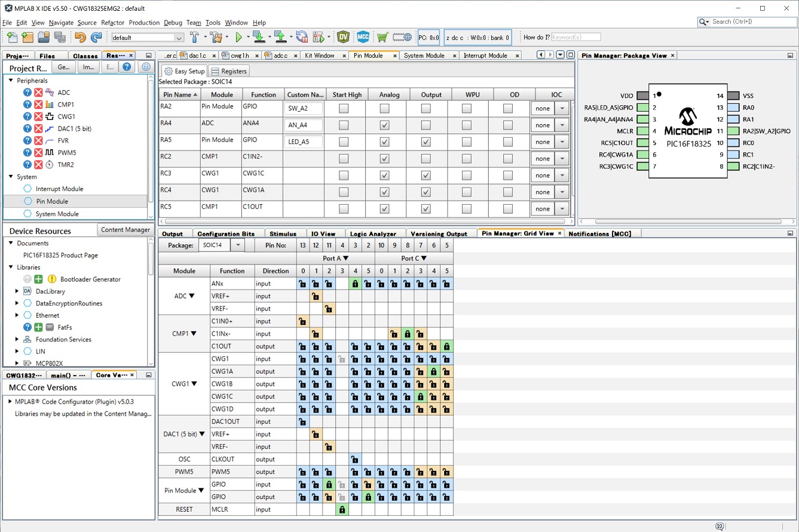799x532 pixels.
Task: Open the IOC dropdown for RC5
Action: click(x=562, y=209)
